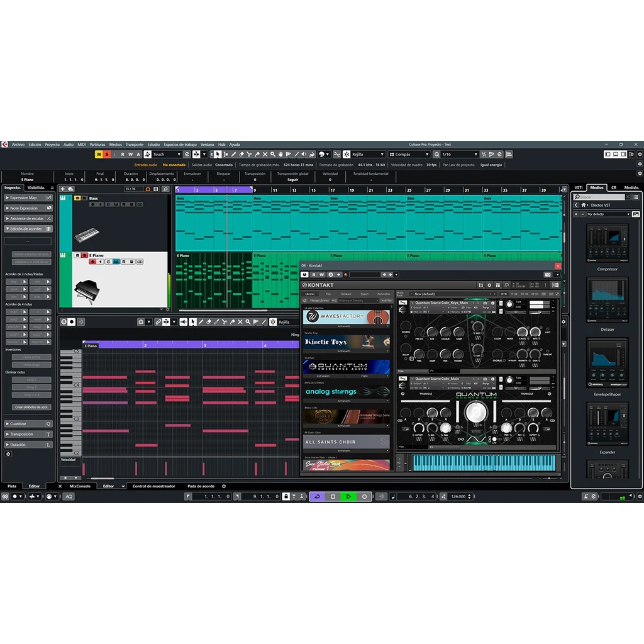Expand the Asistente de escalas section
Screen dimensions: 644x644
coord(28,218)
